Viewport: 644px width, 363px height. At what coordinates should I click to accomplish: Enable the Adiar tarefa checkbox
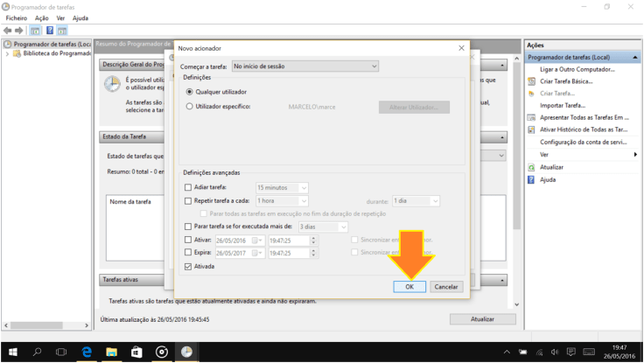[188, 187]
